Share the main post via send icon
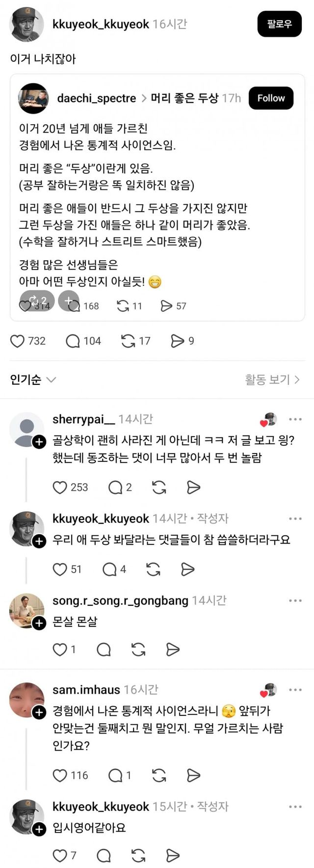 tap(177, 341)
